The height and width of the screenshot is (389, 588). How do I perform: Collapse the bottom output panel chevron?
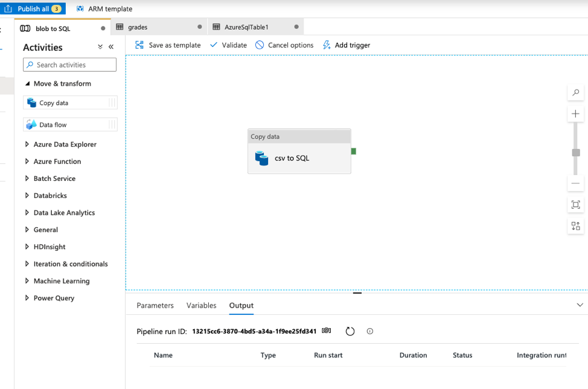580,305
